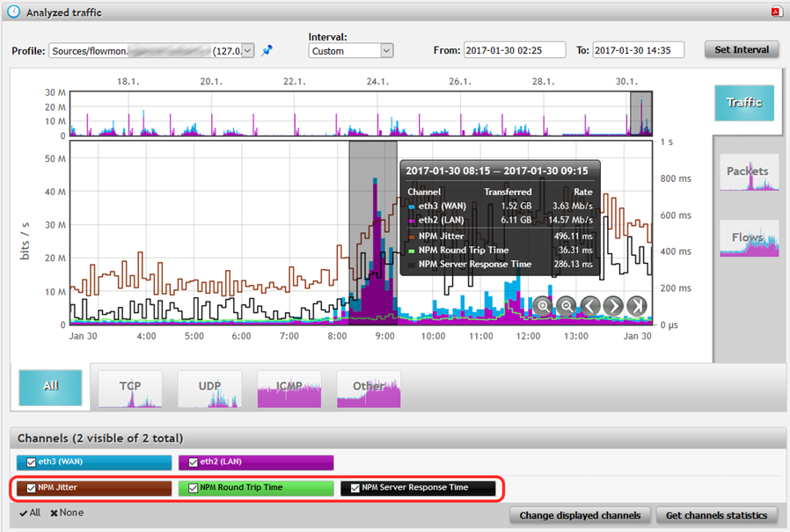Image resolution: width=790 pixels, height=532 pixels.
Task: Switch to the Flows view tab
Action: [750, 238]
